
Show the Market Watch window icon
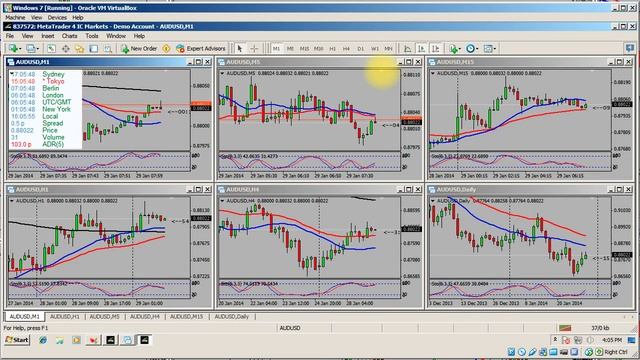coord(51,49)
